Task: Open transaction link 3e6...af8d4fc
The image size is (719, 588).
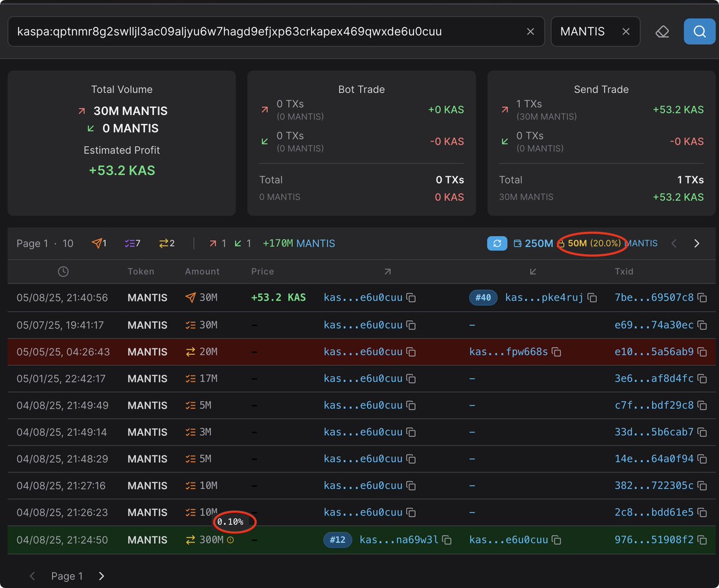Action: tap(654, 379)
